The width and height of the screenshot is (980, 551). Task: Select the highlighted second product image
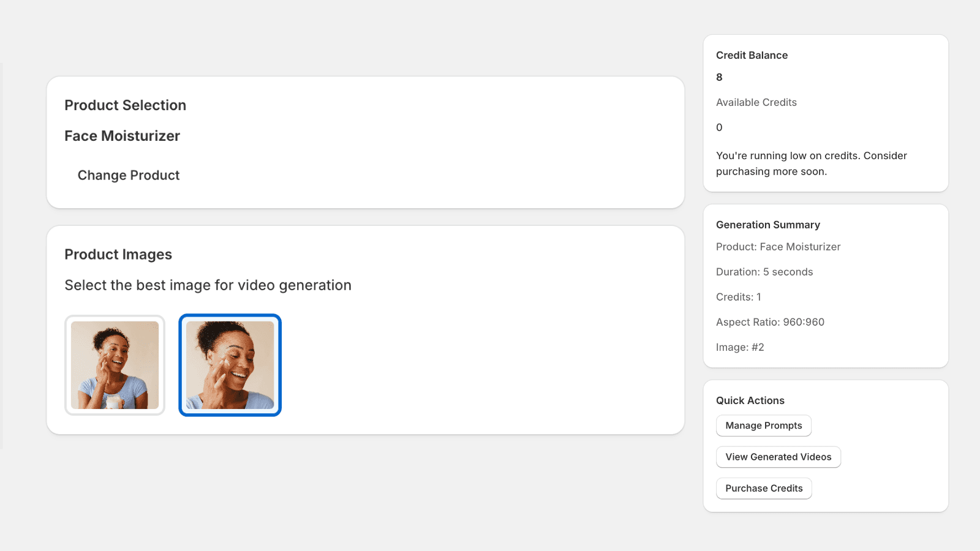(230, 365)
